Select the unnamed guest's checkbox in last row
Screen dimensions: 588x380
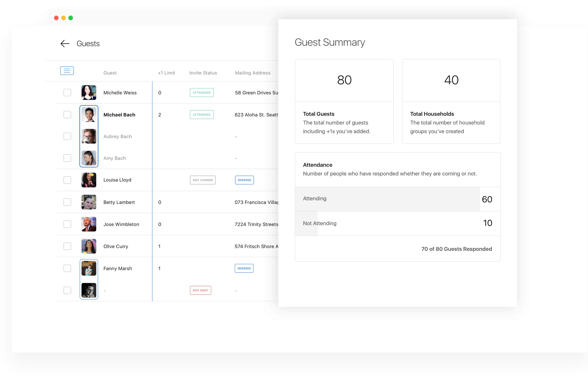point(67,290)
